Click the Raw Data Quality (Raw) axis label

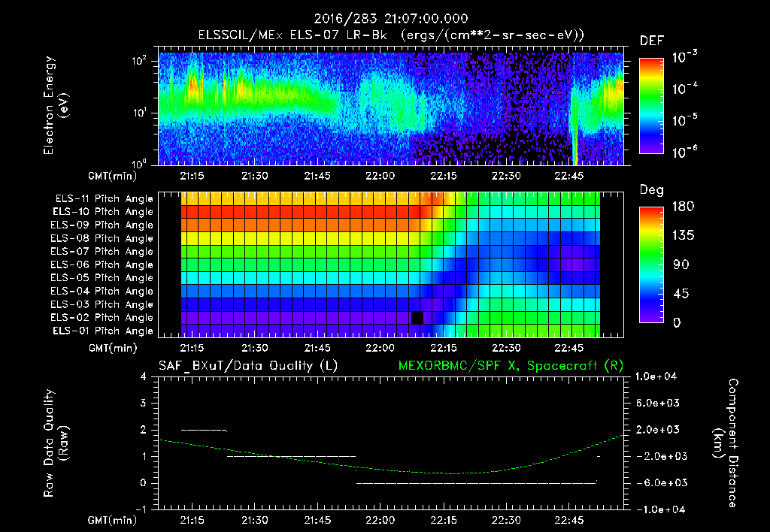click(x=56, y=443)
